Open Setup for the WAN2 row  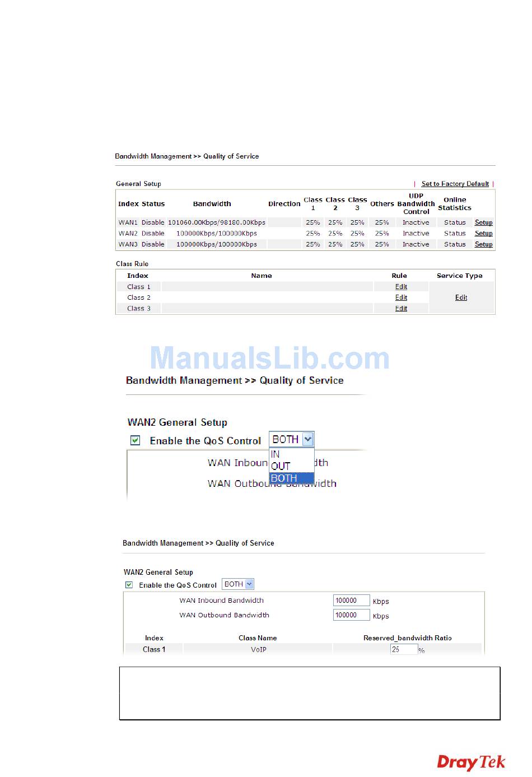(x=484, y=234)
